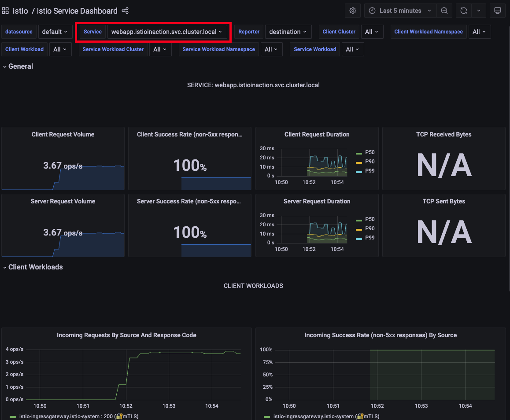This screenshot has width=510, height=420.
Task: Open TCP Received Bytes panel title
Action: [443, 134]
